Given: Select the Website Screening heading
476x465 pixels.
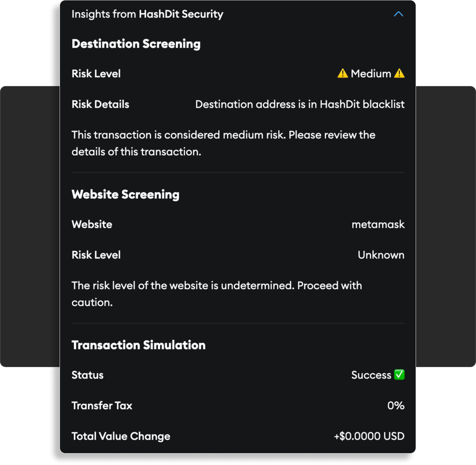Looking at the screenshot, I should 125,194.
